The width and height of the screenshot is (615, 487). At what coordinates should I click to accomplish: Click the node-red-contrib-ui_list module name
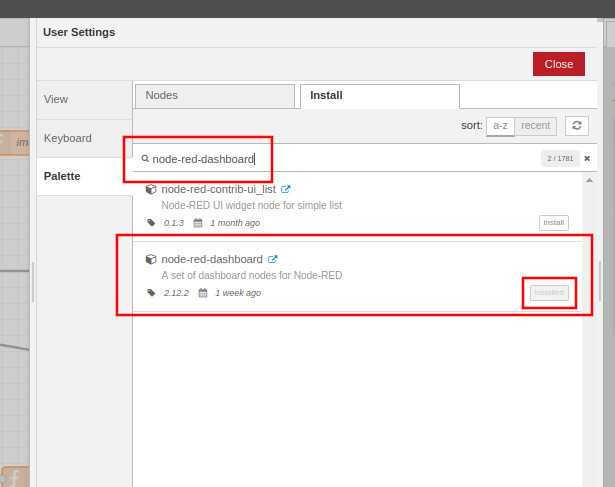point(218,189)
